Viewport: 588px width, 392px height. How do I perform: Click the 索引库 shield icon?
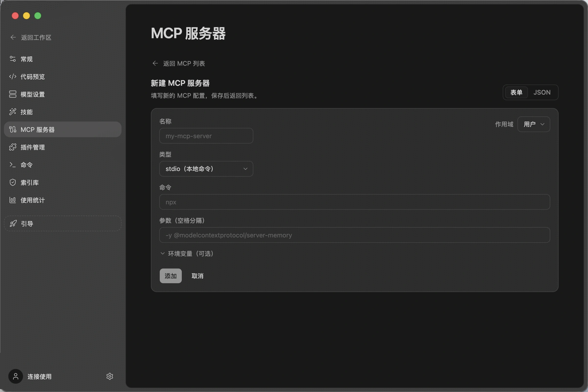(12, 183)
